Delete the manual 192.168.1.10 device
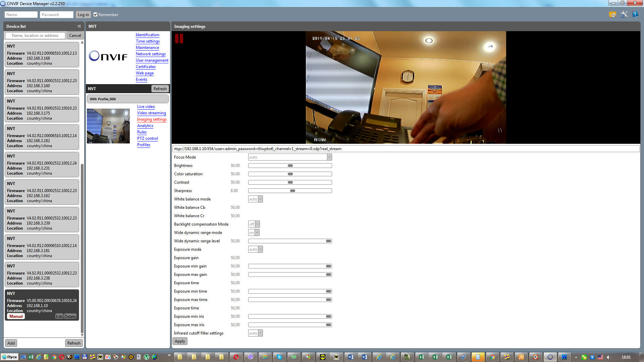The image size is (644, 362). [70, 316]
